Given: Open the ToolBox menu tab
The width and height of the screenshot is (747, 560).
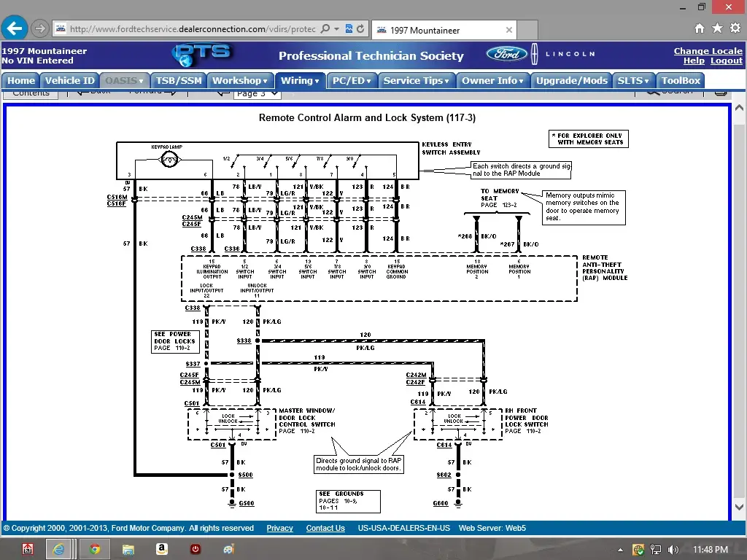Looking at the screenshot, I should 681,80.
